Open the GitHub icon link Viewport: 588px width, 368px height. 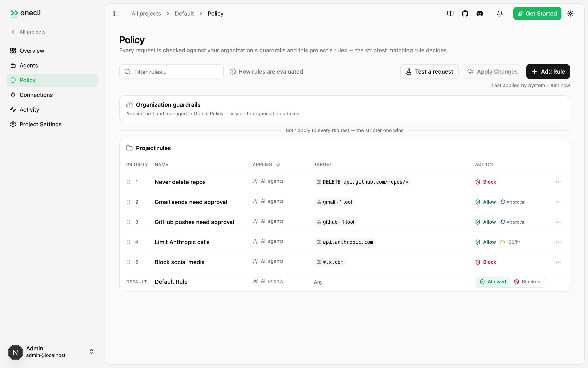[x=465, y=14]
